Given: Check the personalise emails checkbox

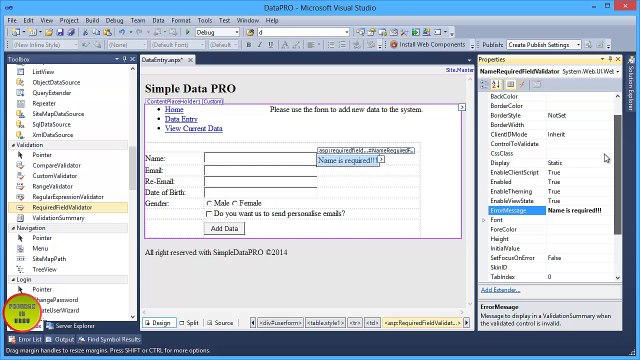Looking at the screenshot, I should tap(209, 214).
